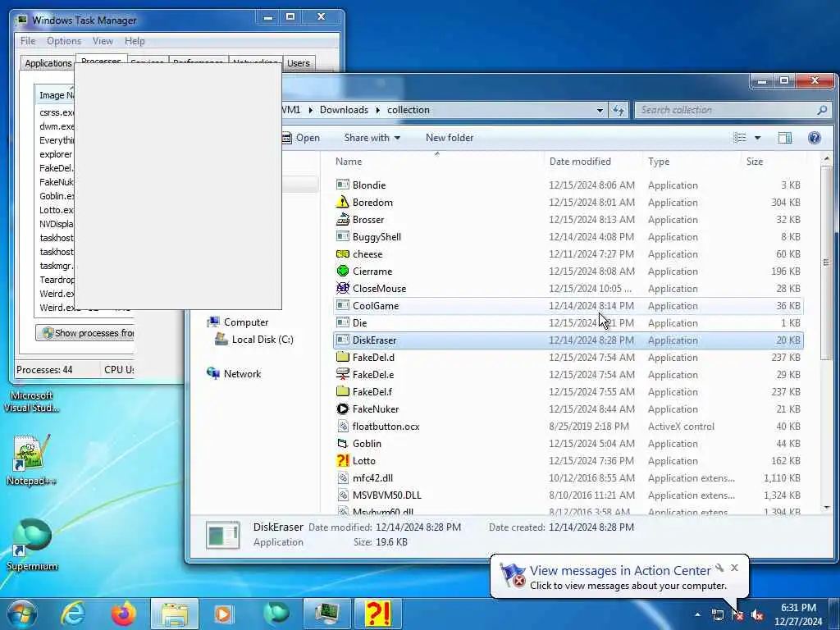
Task: Select the Boredom warning icon file
Action: point(342,202)
